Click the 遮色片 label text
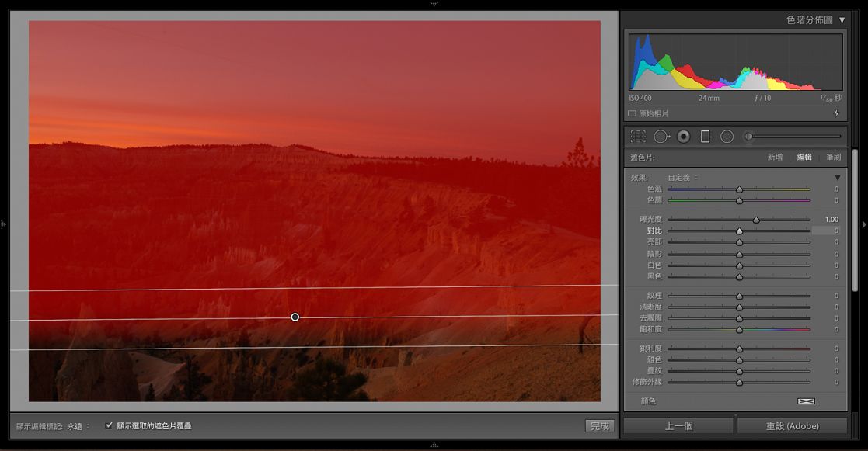868x451 pixels. [x=642, y=158]
